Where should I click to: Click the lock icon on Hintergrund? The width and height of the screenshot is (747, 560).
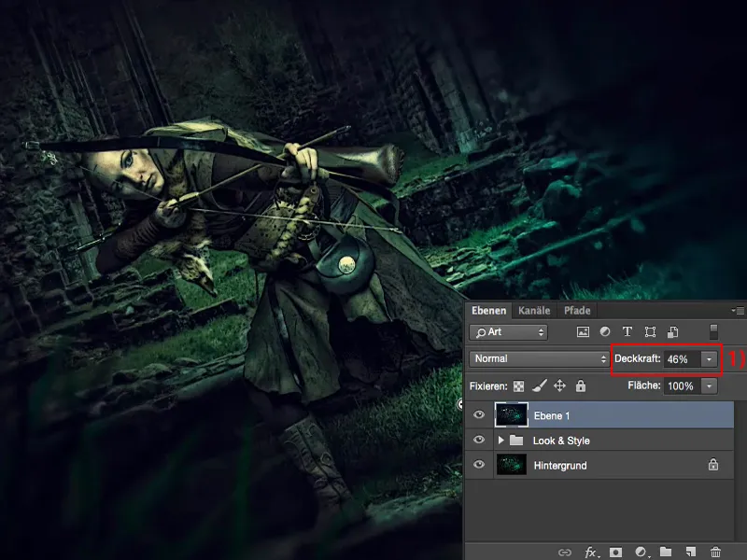[714, 465]
